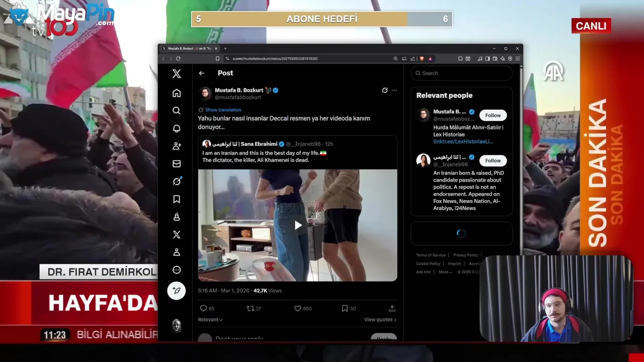
Task: Open the More circle icon in sidebar
Action: 177,270
